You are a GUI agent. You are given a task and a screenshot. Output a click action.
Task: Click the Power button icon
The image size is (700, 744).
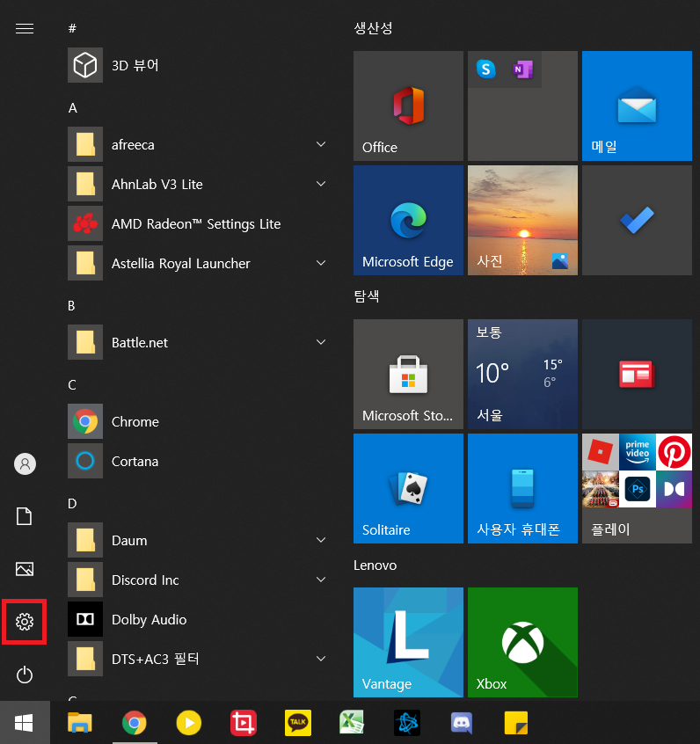tap(25, 675)
